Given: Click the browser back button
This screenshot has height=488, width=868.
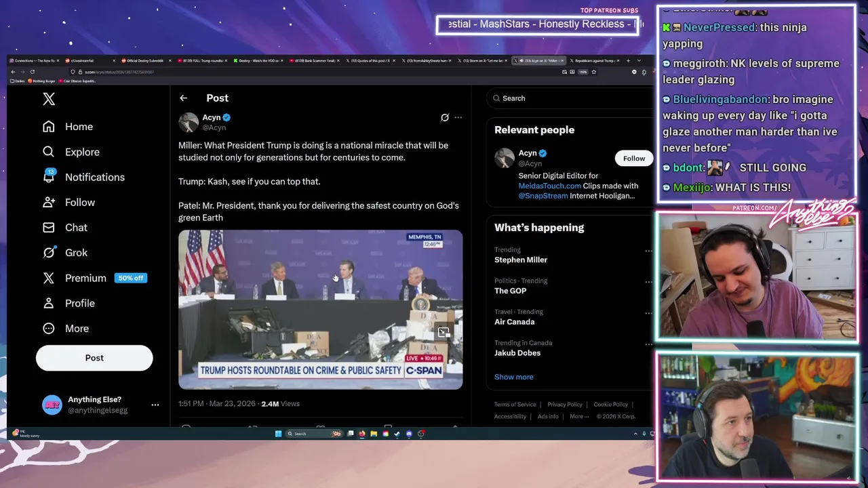Looking at the screenshot, I should pyautogui.click(x=13, y=72).
